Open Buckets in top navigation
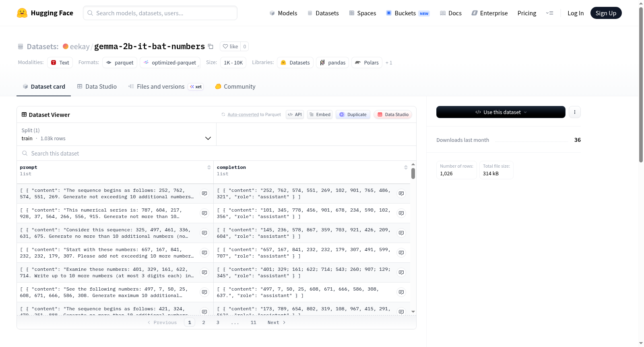The image size is (644, 347). point(408,13)
